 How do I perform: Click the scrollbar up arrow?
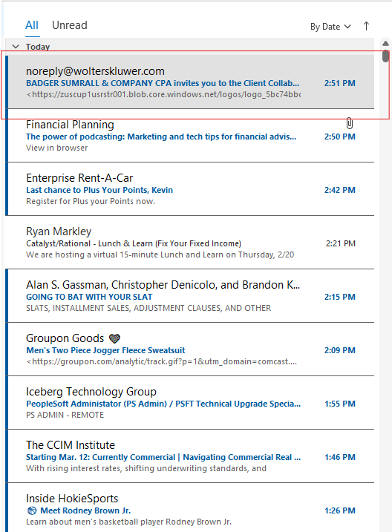coord(385,44)
